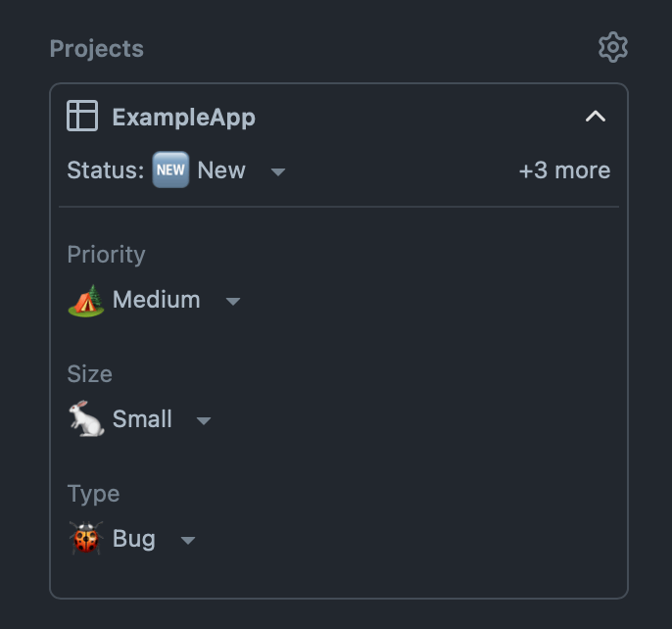Click the ladybug emoji beside Bug
Image resolution: width=672 pixels, height=629 pixels.
86,539
